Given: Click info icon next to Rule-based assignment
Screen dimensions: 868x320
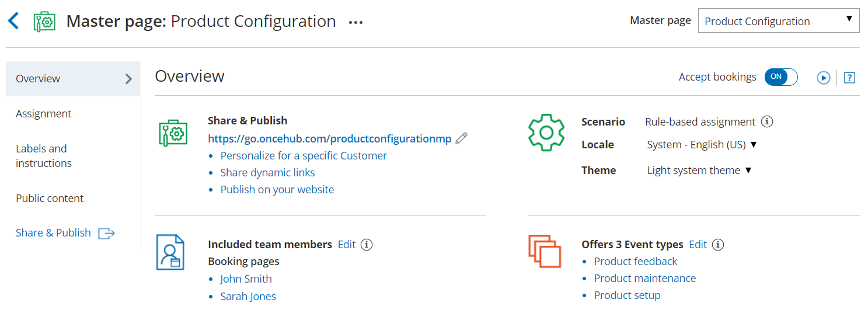Looking at the screenshot, I should [x=768, y=122].
